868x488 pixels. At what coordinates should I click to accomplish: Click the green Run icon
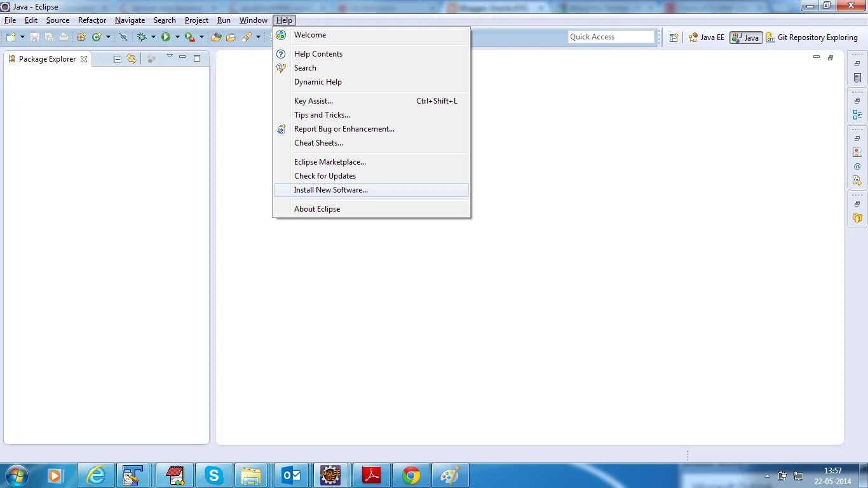[166, 37]
